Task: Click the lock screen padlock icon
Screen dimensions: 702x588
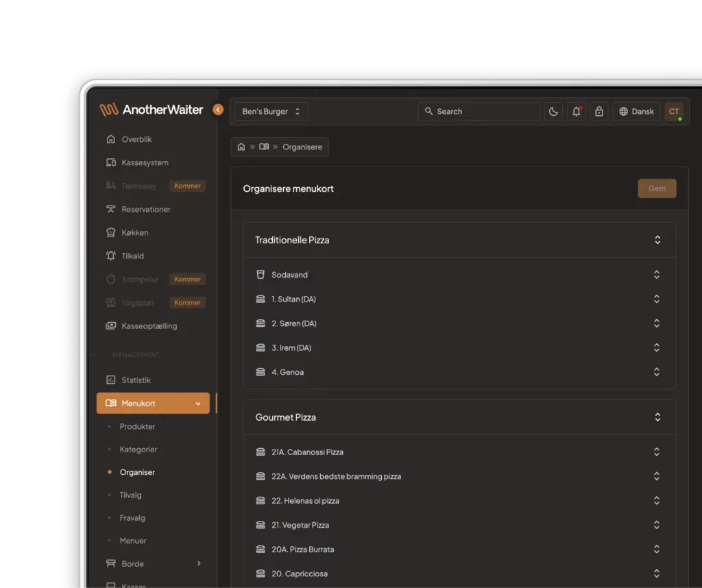Action: tap(599, 112)
